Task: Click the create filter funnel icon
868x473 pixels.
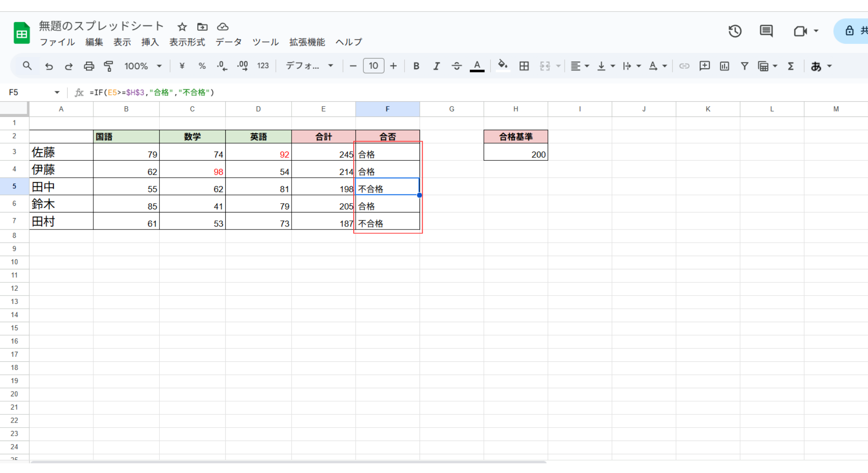Action: [x=744, y=66]
